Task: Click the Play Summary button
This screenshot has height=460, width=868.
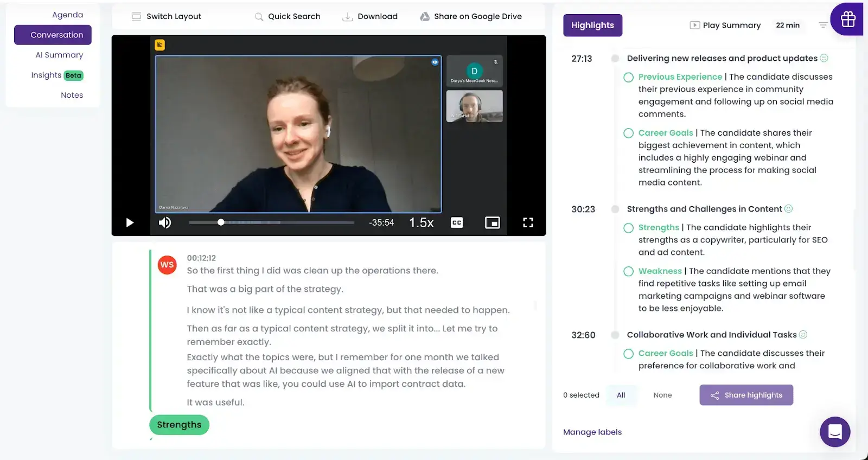Action: [x=725, y=25]
